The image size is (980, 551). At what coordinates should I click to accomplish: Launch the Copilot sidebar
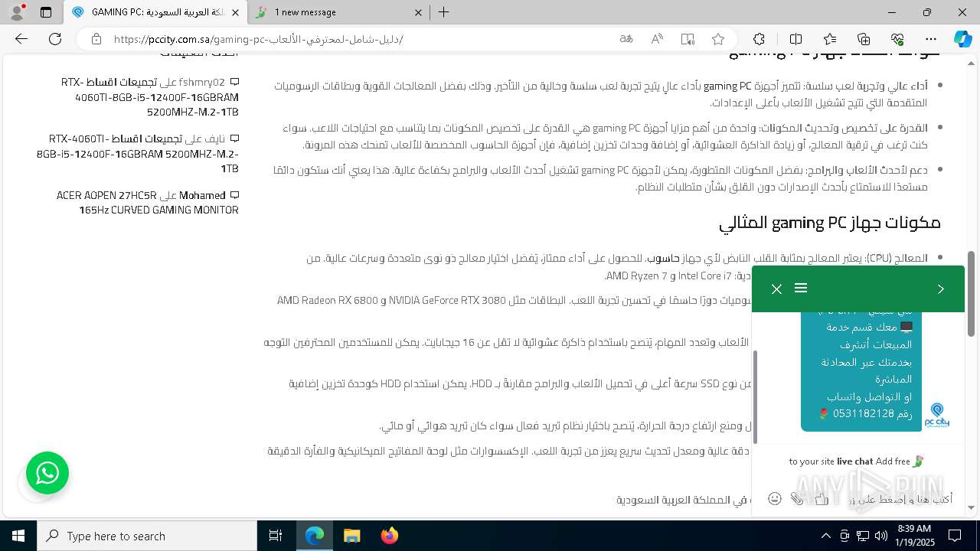(x=962, y=39)
